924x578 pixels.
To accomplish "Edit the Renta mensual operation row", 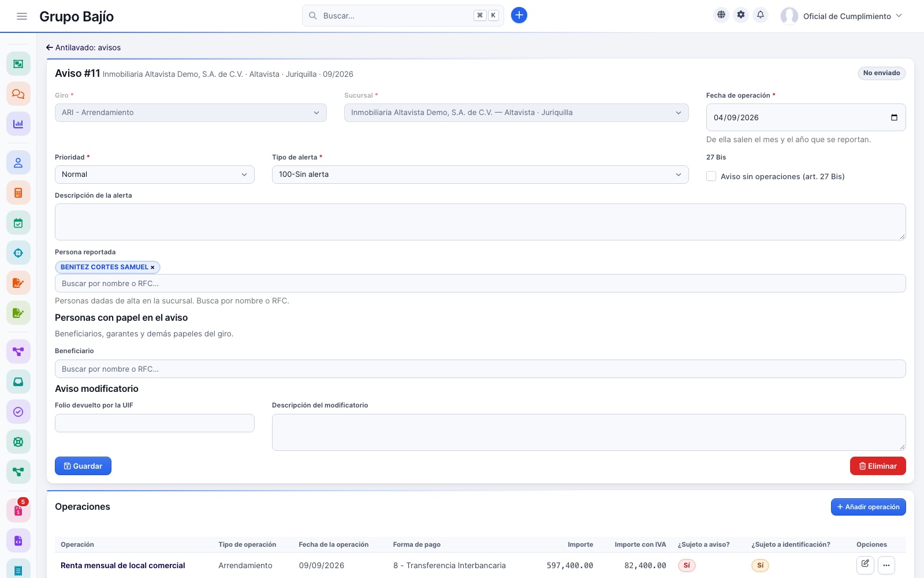I will coord(865,565).
